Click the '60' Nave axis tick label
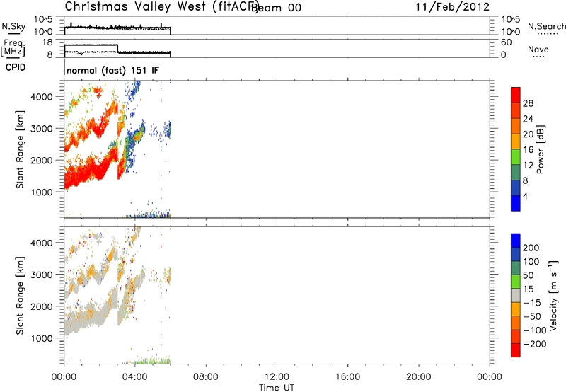 pos(507,42)
